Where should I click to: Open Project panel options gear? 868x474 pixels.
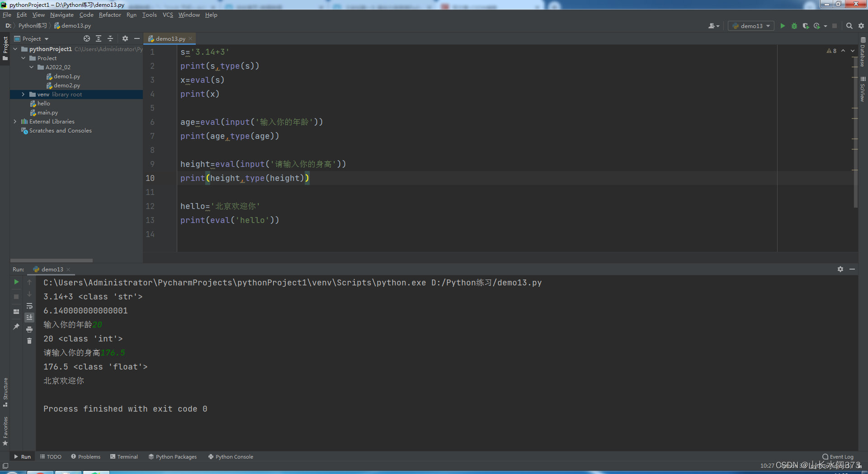click(125, 38)
